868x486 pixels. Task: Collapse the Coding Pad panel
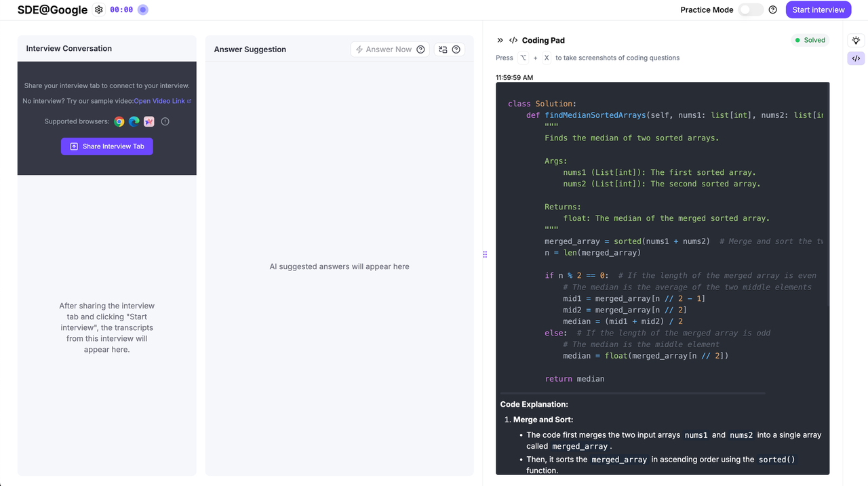(x=500, y=41)
